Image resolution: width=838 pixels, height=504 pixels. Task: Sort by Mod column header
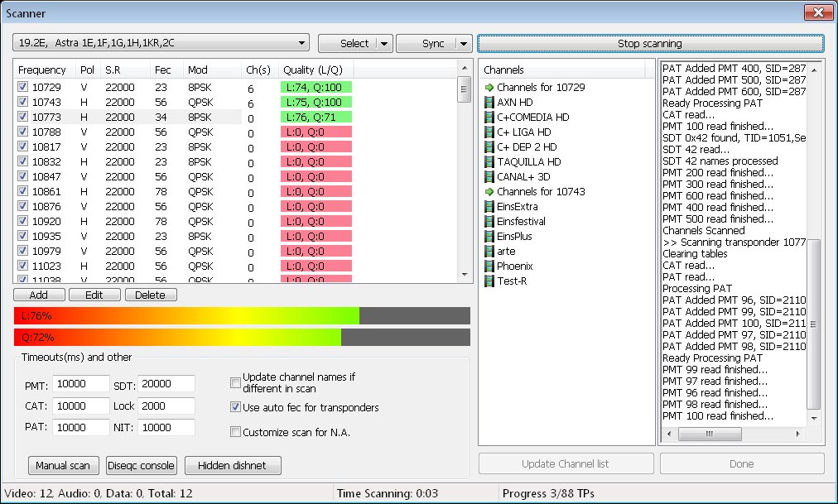(213, 70)
